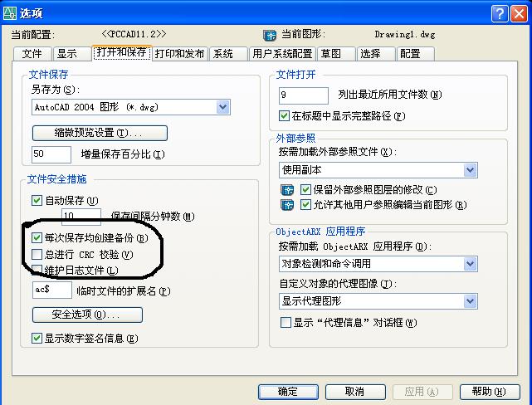Uncheck 在标题中显示完整路径 option
532x405 pixels.
(x=284, y=116)
